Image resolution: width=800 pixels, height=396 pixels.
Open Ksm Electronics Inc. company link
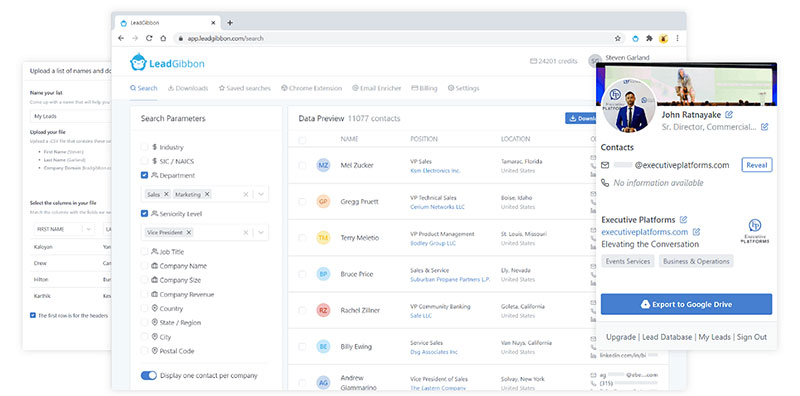coord(435,170)
